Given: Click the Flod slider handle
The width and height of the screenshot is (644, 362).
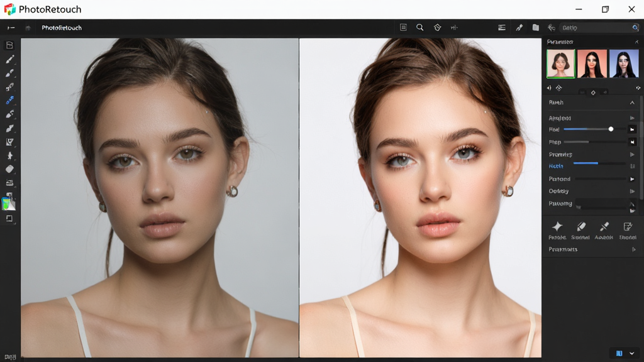Looking at the screenshot, I should 611,129.
